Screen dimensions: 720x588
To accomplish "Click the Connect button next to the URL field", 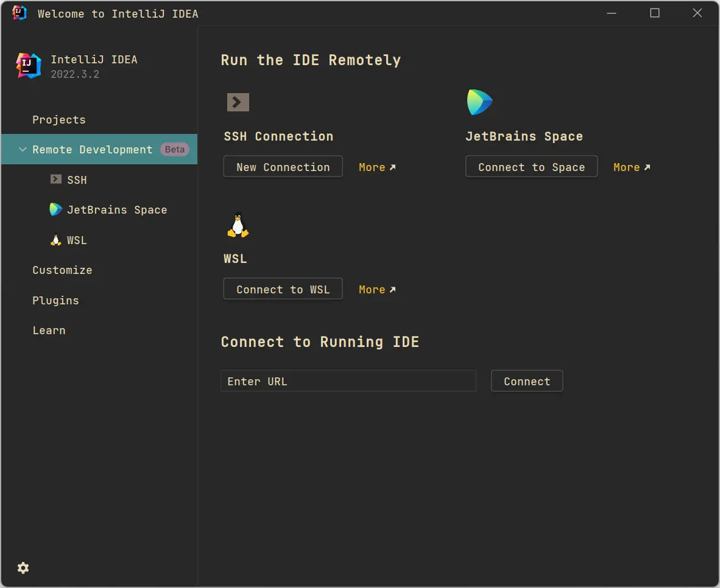I will click(527, 381).
